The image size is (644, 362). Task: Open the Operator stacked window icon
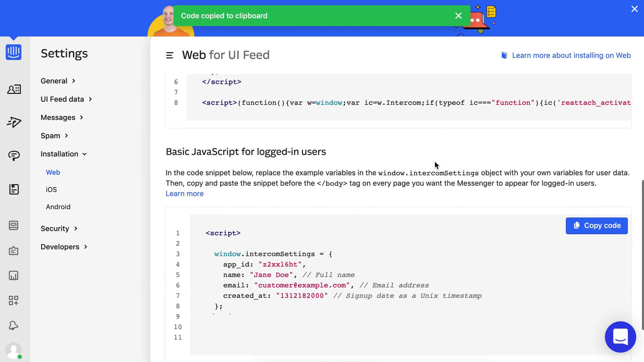click(14, 225)
